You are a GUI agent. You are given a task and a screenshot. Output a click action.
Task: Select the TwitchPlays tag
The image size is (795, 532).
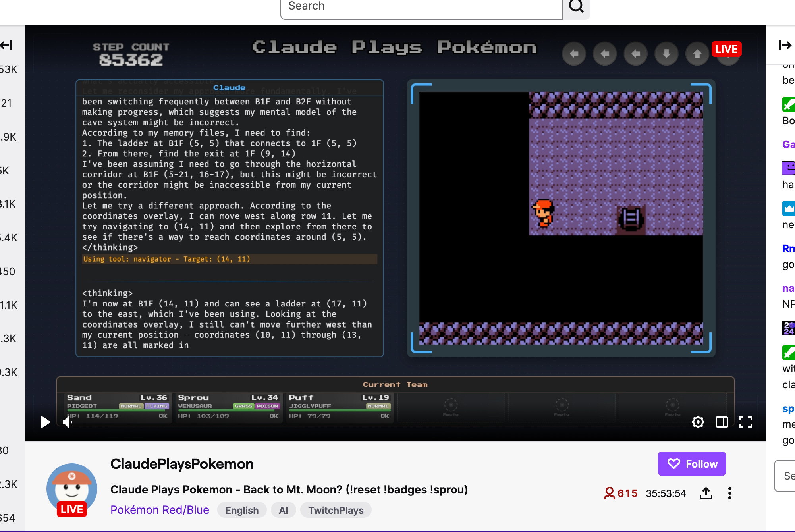336,510
